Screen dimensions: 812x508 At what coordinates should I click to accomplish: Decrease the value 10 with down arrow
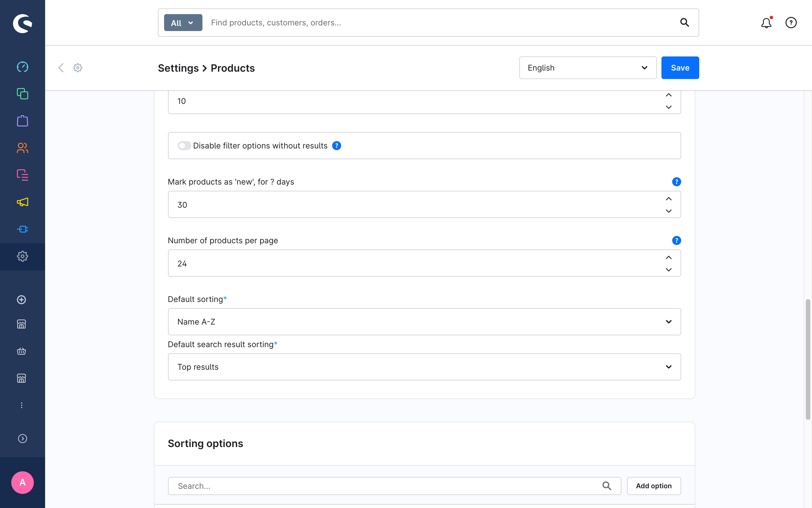(669, 107)
